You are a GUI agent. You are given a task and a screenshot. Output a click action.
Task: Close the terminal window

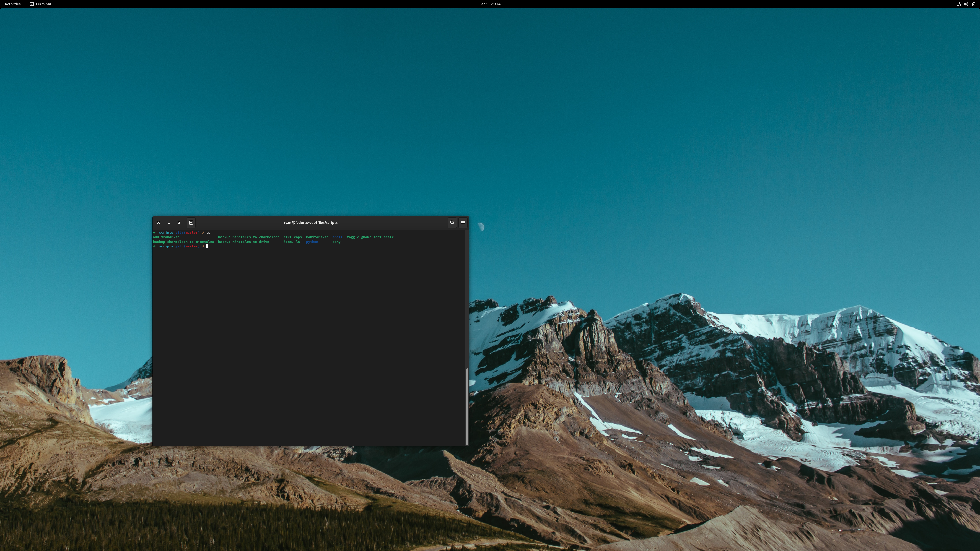tap(158, 223)
